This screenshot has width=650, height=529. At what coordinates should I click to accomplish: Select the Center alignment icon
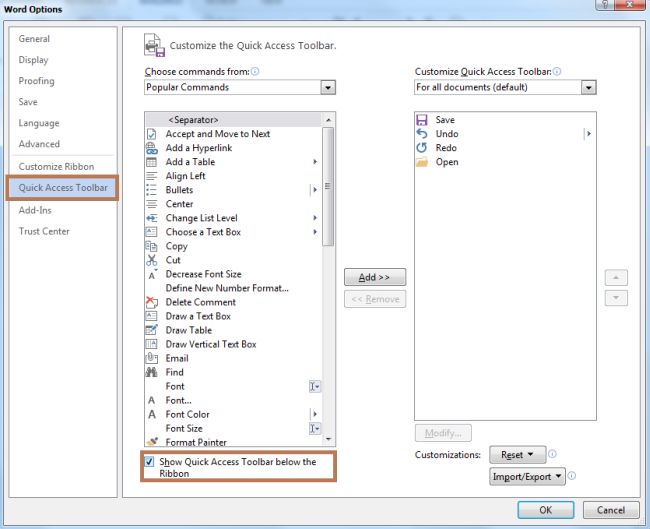(x=152, y=204)
